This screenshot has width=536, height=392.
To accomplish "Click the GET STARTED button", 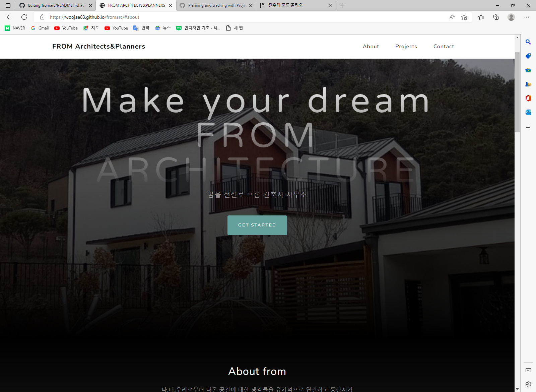I will (x=257, y=225).
